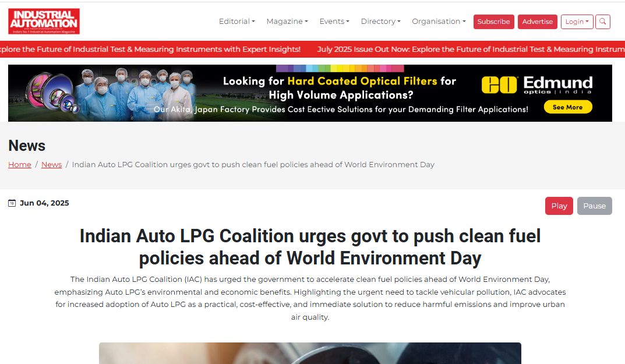
Task: Click the Edmund Optics logo in banner
Action: coord(537,85)
